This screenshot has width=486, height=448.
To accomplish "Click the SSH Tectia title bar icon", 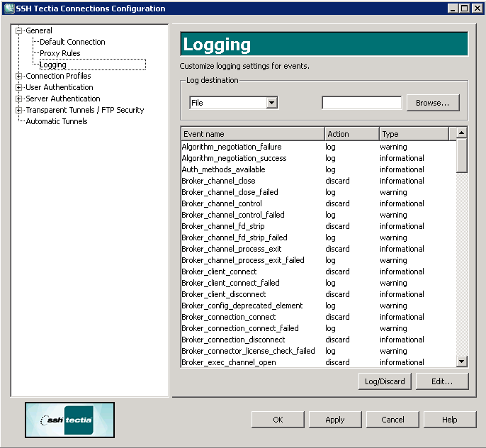I will click(9, 9).
